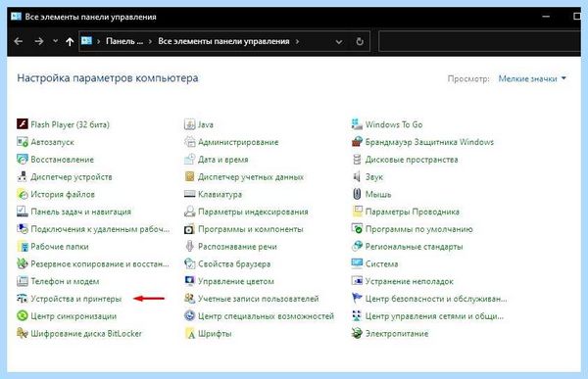This screenshot has width=588, height=379.
Task: Click the Управление цветом icon
Action: (x=190, y=281)
